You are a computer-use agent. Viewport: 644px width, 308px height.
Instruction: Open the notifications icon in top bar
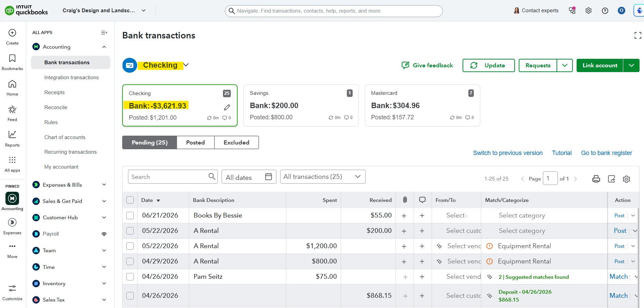coord(572,11)
